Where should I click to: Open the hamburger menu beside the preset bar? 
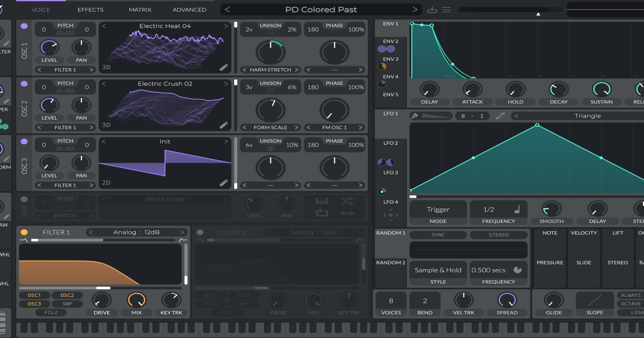click(446, 10)
